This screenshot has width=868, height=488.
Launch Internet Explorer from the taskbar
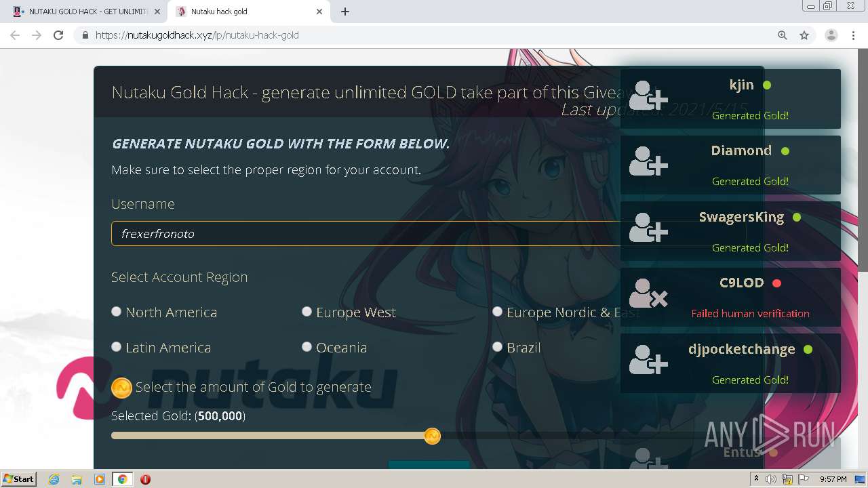[54, 479]
